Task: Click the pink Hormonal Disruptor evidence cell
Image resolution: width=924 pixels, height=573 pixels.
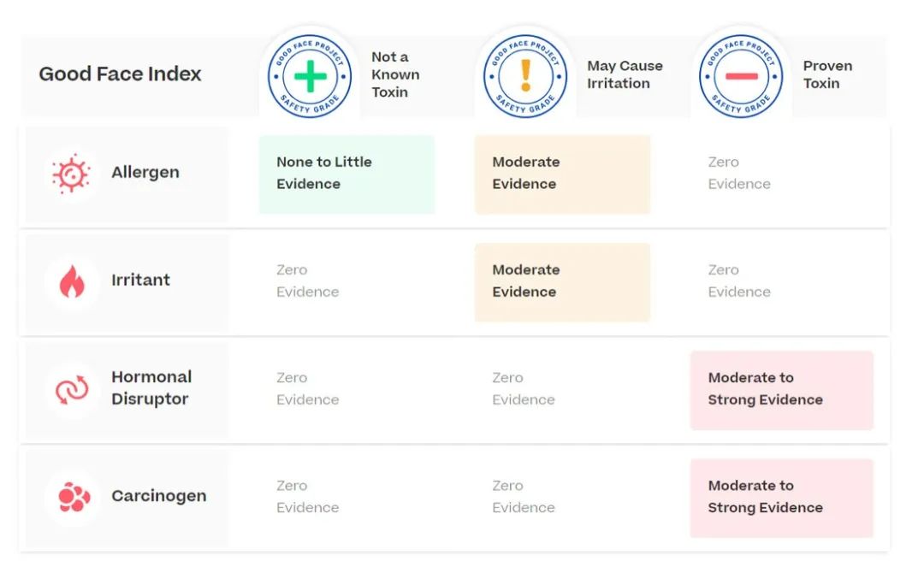Action: click(x=781, y=389)
